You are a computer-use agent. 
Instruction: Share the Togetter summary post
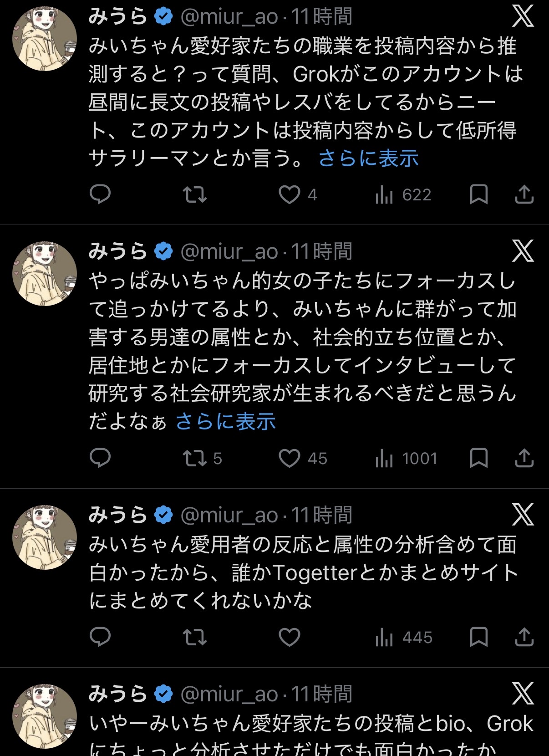(524, 637)
